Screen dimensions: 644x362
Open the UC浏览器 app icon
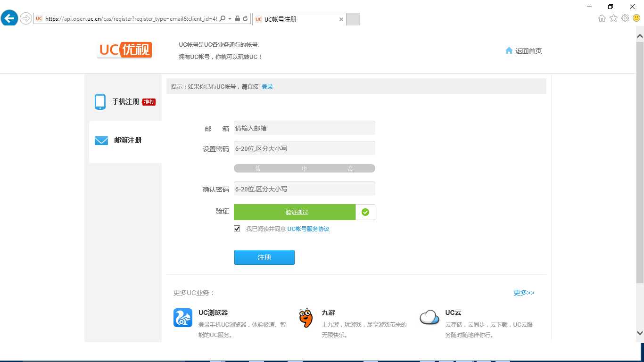pos(182,318)
